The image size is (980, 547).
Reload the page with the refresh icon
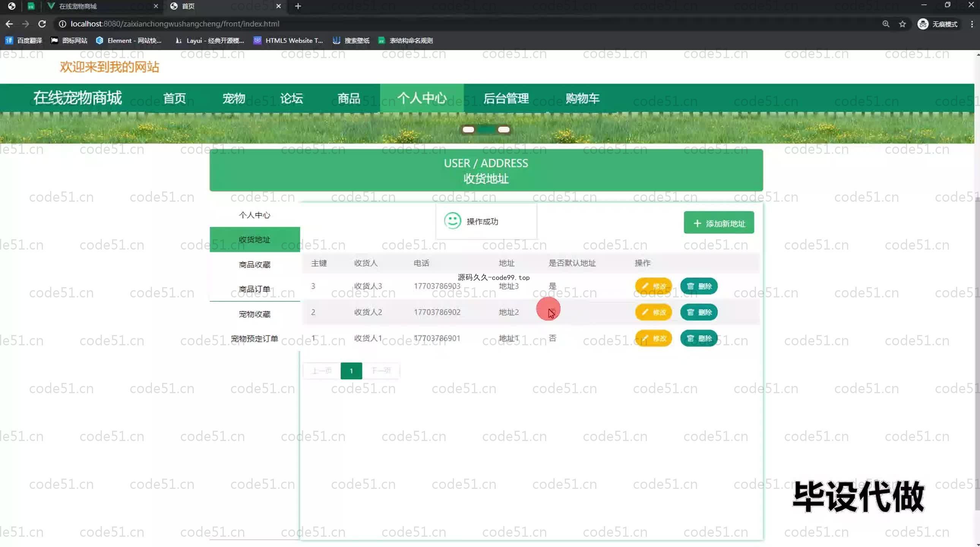(42, 24)
